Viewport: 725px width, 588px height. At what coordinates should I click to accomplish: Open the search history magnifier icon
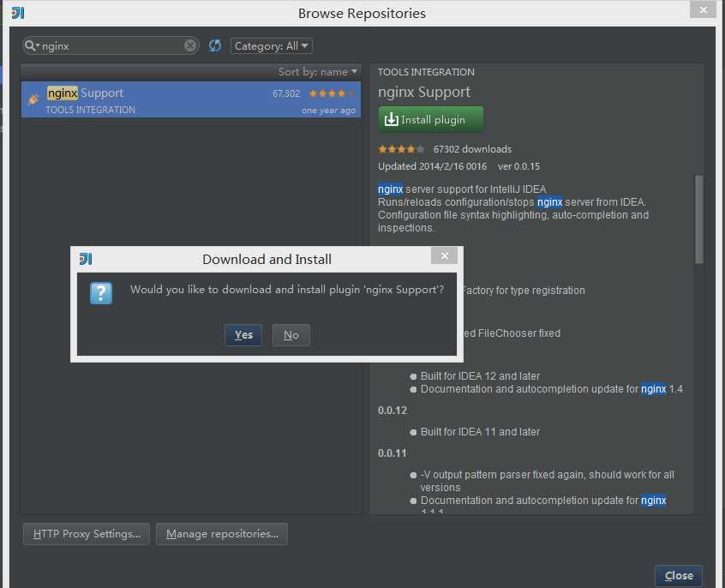point(32,45)
